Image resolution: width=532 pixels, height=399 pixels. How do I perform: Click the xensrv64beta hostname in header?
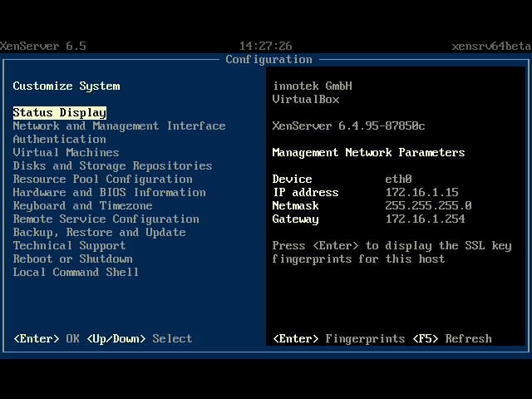pyautogui.click(x=491, y=47)
